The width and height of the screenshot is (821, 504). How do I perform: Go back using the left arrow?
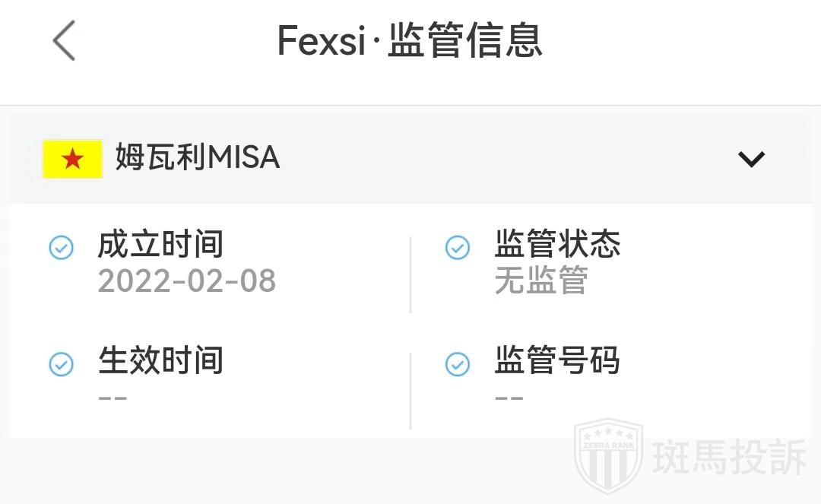tap(64, 40)
